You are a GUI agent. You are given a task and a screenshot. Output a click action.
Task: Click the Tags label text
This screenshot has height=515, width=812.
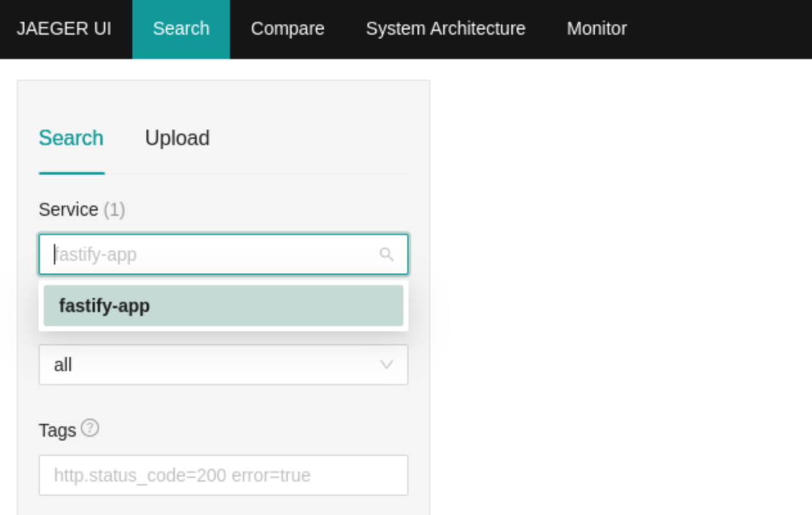[x=57, y=430]
